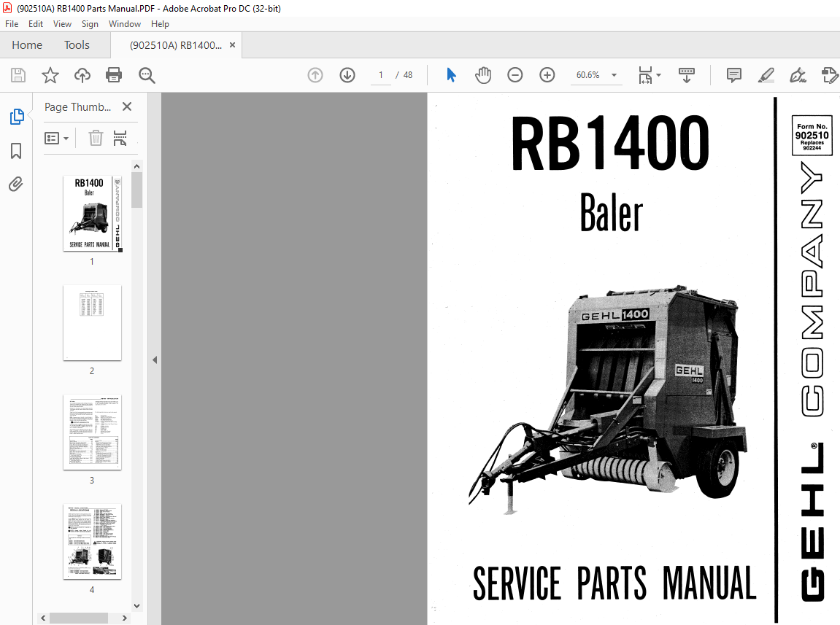Screen dimensions: 840x625
Task: Go to next page arrow
Action: 347,75
